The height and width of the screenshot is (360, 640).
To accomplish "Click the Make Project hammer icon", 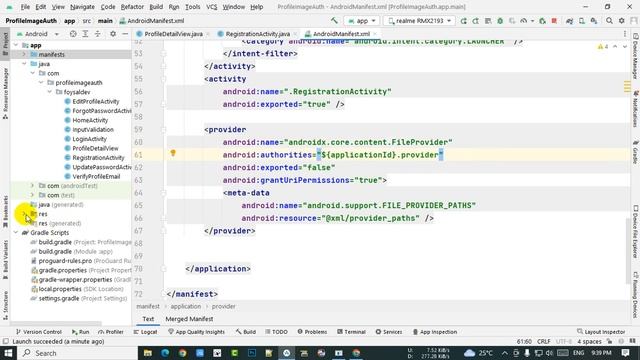I will click(x=334, y=20).
